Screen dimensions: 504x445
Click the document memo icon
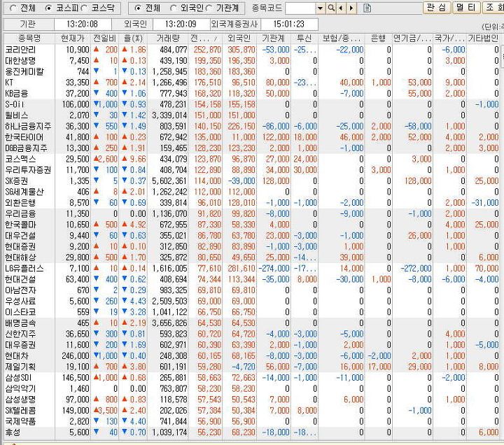pyautogui.click(x=367, y=8)
